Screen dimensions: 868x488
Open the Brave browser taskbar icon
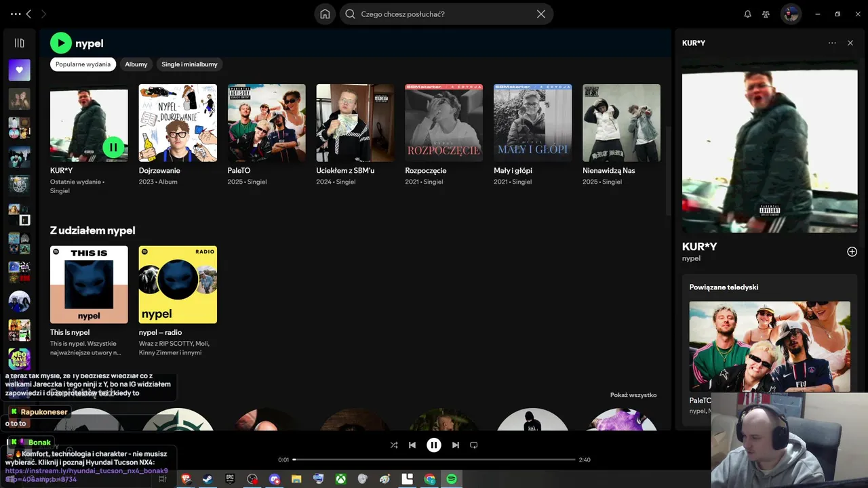pyautogui.click(x=186, y=479)
